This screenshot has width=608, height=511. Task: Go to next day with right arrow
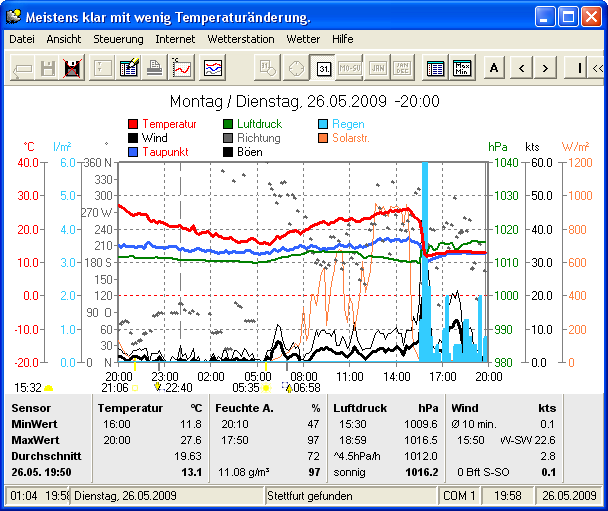(544, 68)
